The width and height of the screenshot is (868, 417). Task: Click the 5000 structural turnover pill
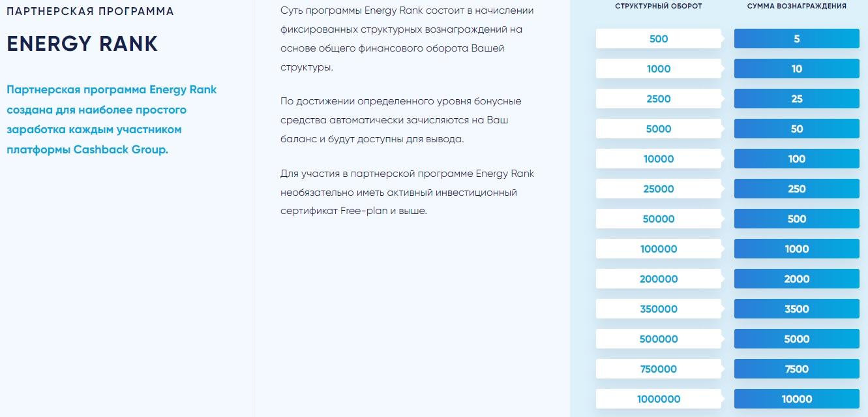point(659,129)
